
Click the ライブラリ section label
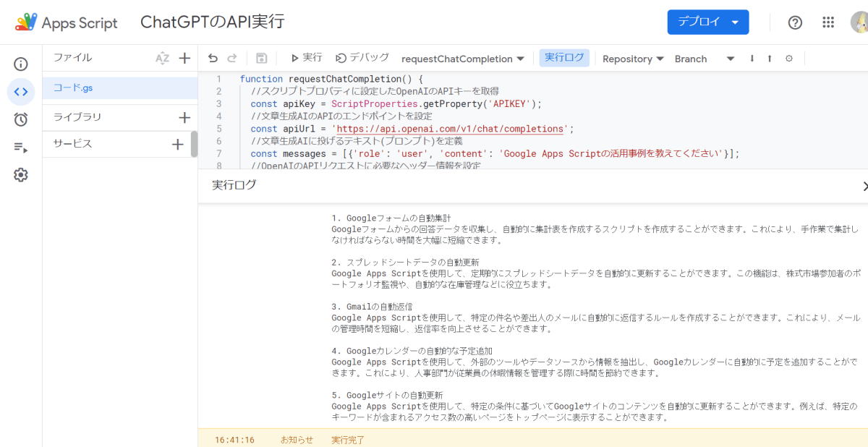click(x=77, y=117)
